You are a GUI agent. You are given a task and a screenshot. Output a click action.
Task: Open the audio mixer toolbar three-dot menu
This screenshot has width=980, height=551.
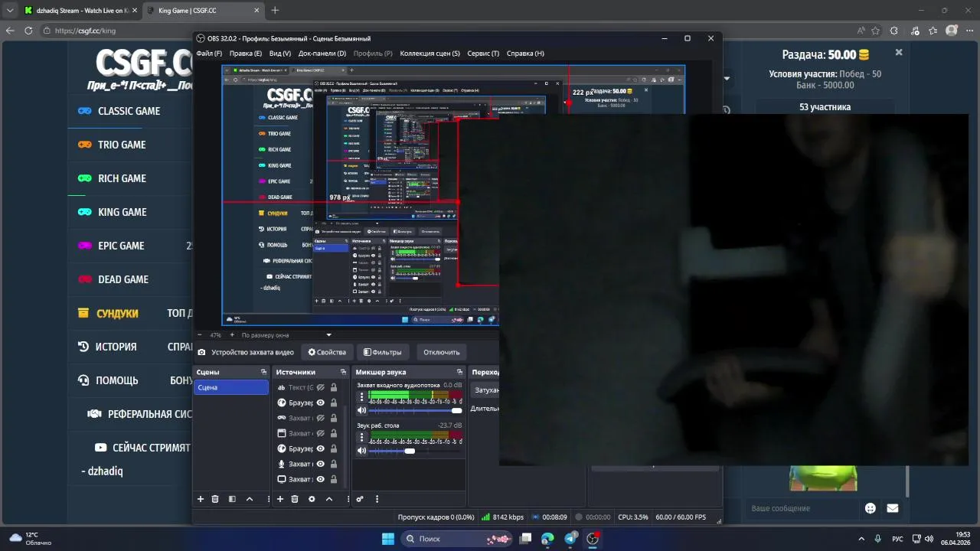pyautogui.click(x=377, y=499)
